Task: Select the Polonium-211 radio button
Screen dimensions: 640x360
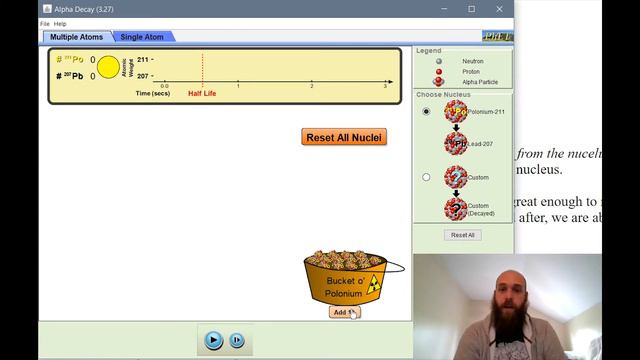Action: [426, 111]
